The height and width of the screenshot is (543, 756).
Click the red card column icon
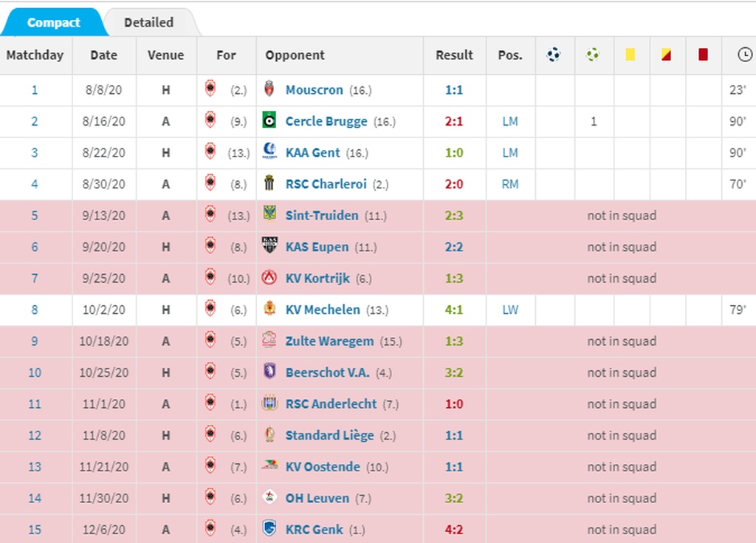pos(703,54)
